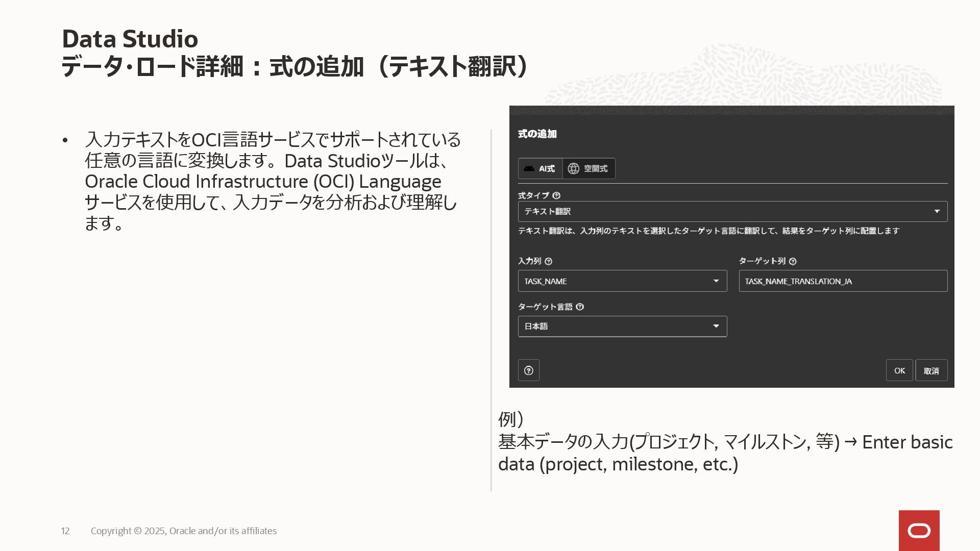Viewport: 980px width, 551px height.
Task: Click the TASK_NAME_TRANSLATION_JA target column field
Action: coord(842,281)
